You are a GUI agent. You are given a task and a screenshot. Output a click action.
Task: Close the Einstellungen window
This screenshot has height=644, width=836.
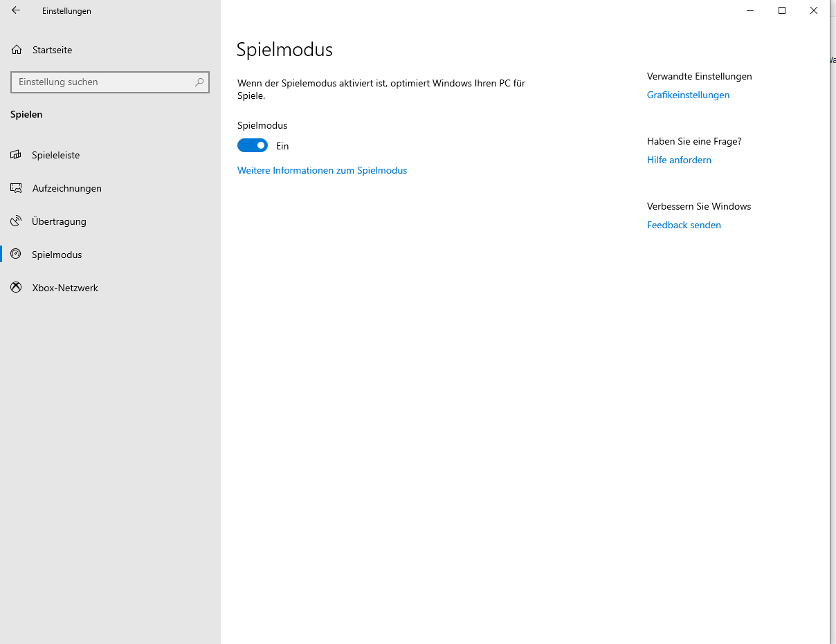[814, 10]
